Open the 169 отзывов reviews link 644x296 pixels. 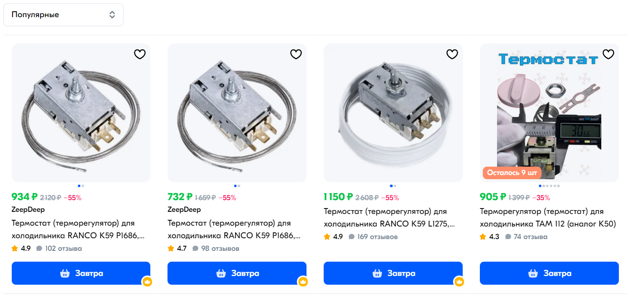[377, 237]
